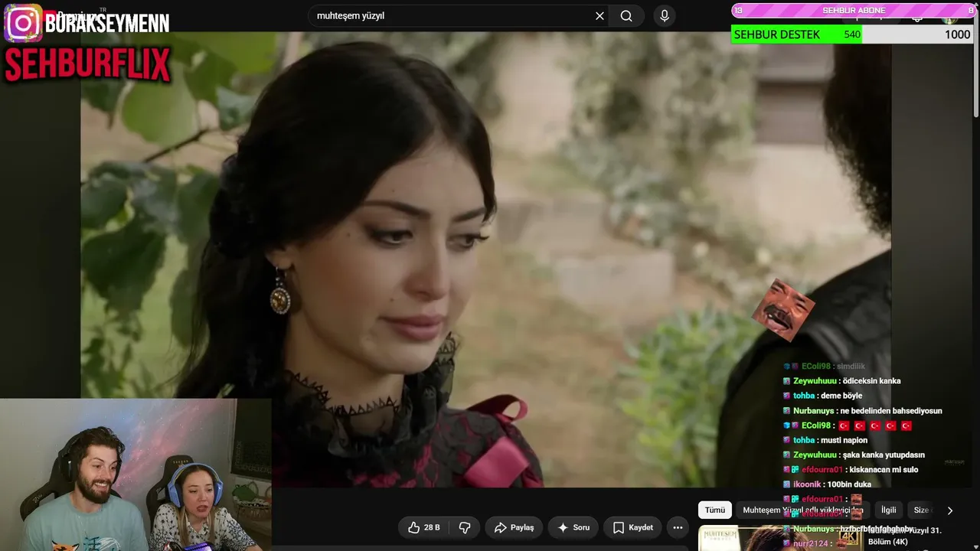Click the video player to pause playback

tap(485, 259)
